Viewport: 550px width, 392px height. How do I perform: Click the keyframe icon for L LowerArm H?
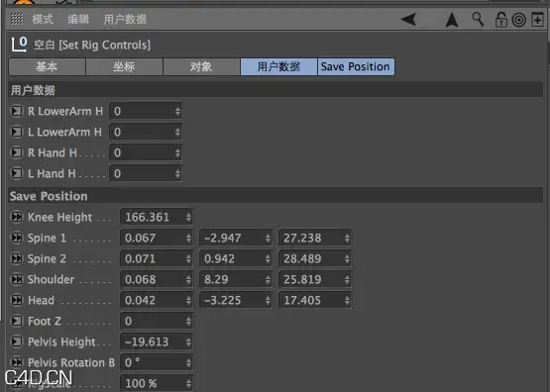click(x=17, y=132)
